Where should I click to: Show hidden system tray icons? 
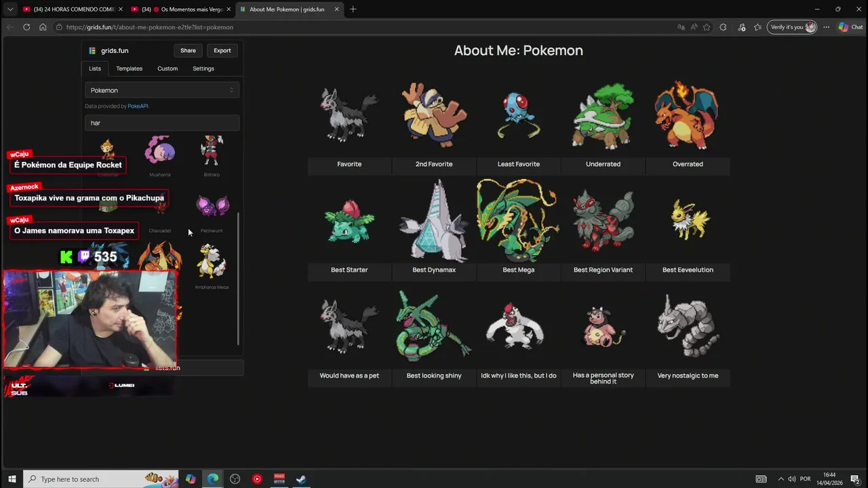781,479
